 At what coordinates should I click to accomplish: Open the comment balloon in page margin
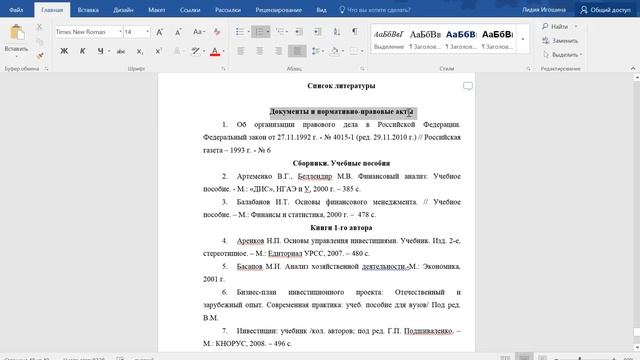click(468, 86)
